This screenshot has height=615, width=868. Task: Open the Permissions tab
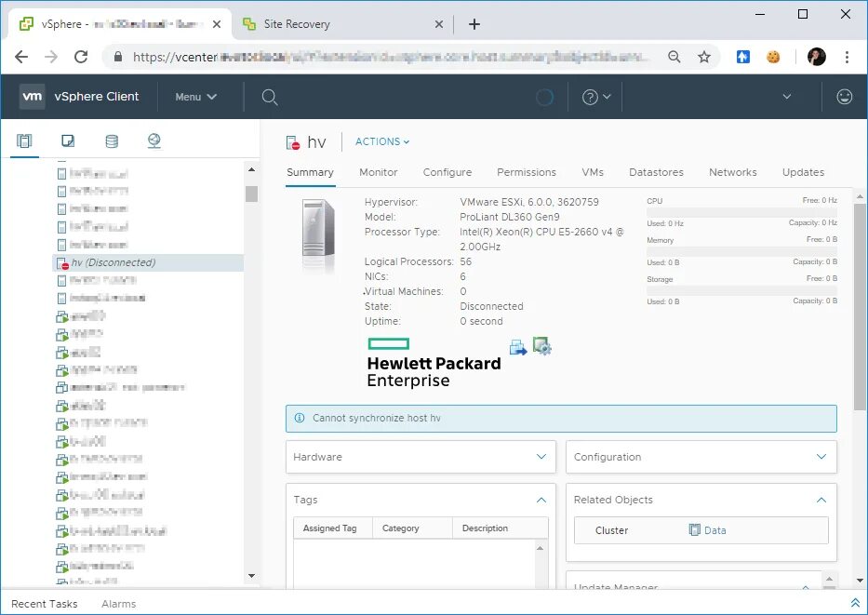[527, 172]
